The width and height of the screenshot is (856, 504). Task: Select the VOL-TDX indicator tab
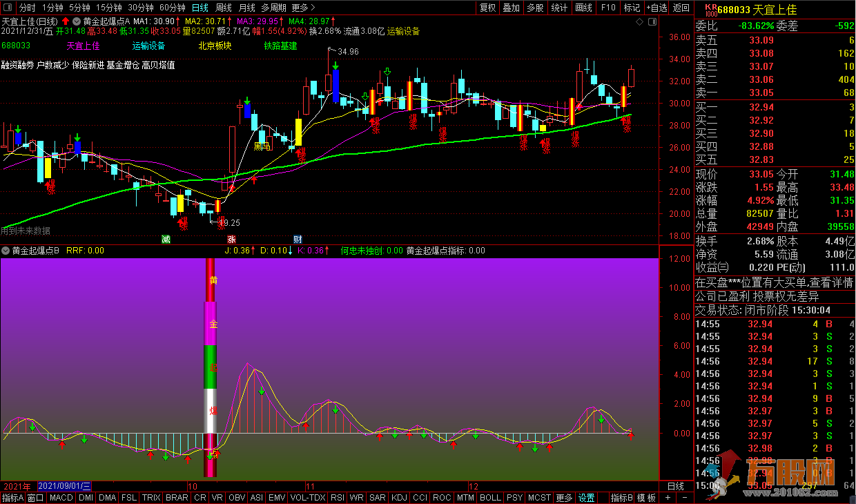click(x=308, y=498)
